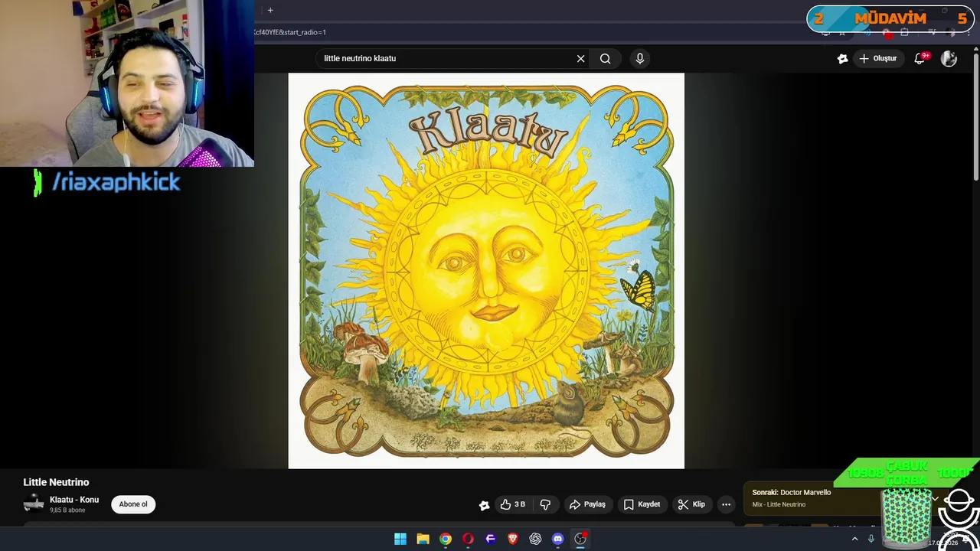Open Opera browser from the taskbar
The height and width of the screenshot is (551, 980).
pyautogui.click(x=468, y=539)
